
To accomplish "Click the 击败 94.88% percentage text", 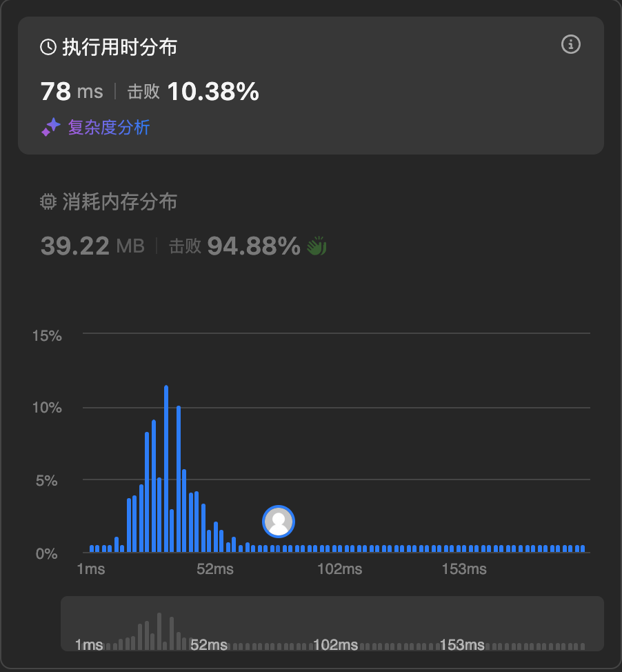I will click(x=234, y=246).
